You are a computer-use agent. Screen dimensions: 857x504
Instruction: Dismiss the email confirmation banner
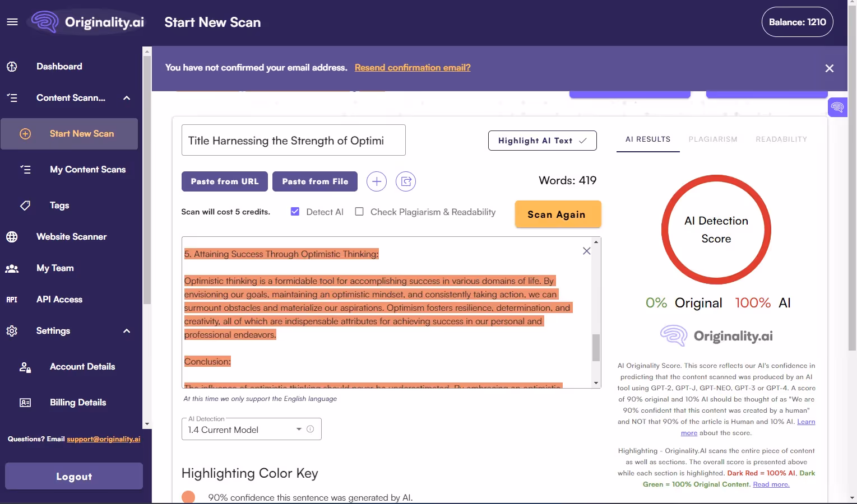(x=830, y=68)
